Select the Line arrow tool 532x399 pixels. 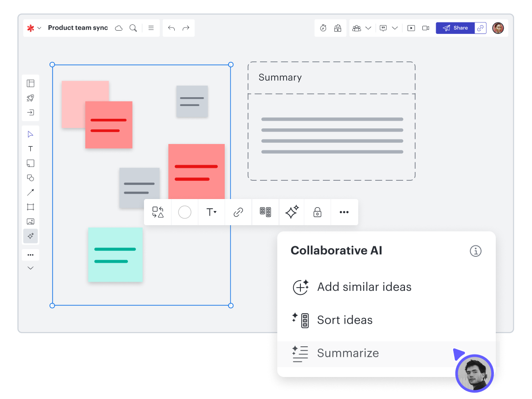(x=30, y=192)
